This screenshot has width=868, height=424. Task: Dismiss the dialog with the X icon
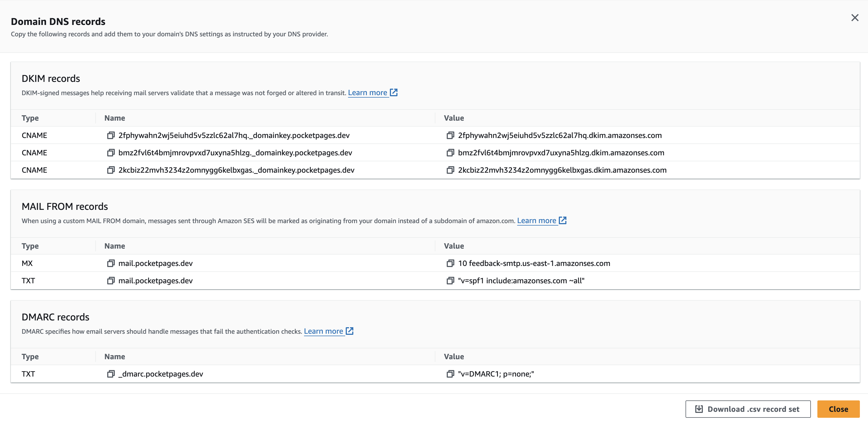pos(855,18)
